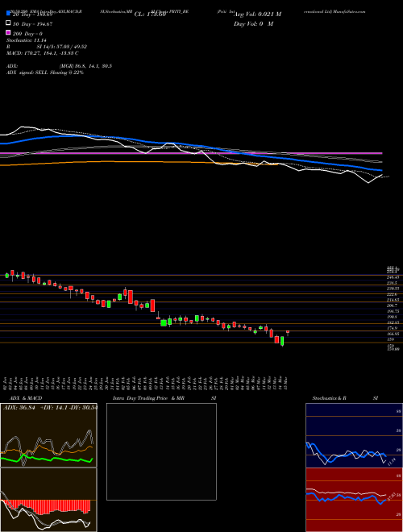Click the 'CL: 173.60' closing price value
The height and width of the screenshot is (532, 403).
coord(150,15)
